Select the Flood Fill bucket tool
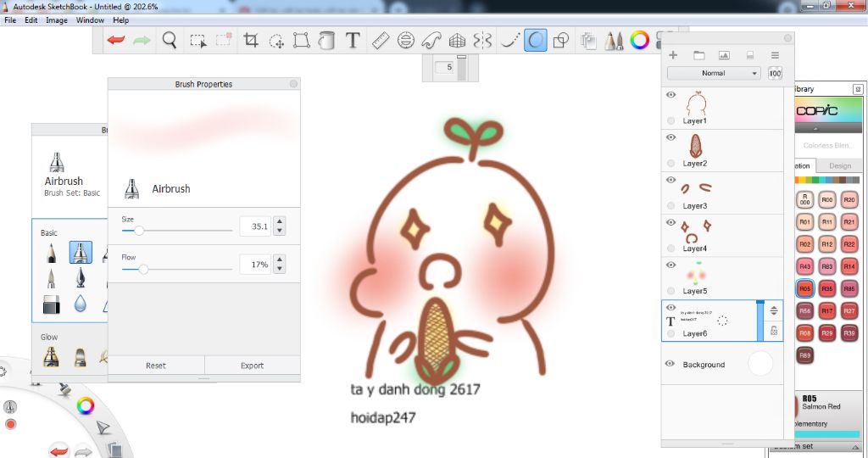The width and height of the screenshot is (868, 458). [x=326, y=41]
